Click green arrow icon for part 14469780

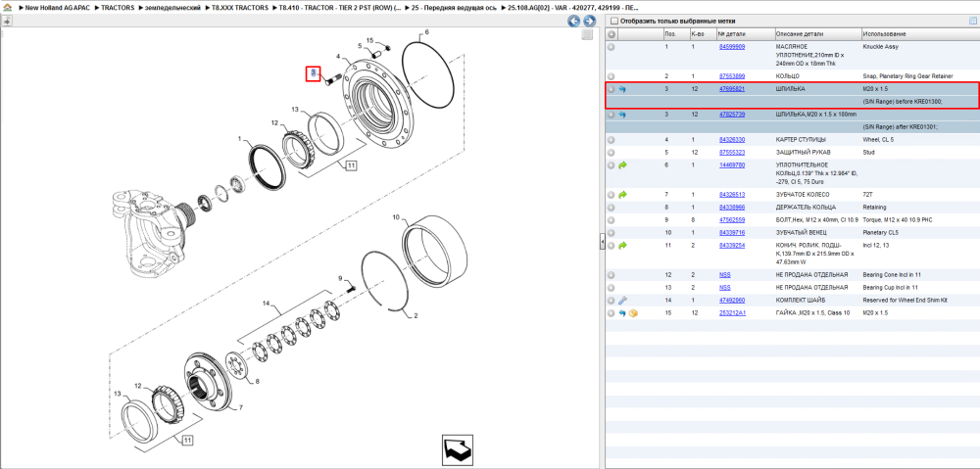[x=622, y=165]
